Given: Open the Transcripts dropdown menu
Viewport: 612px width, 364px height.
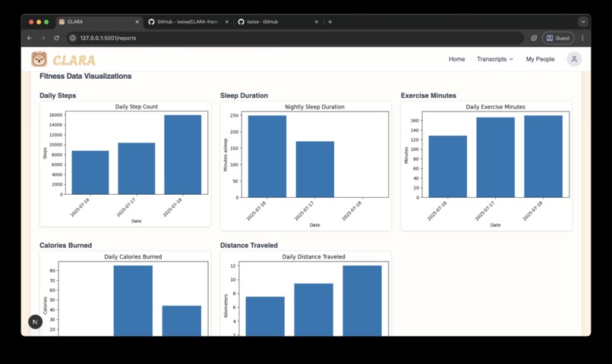Looking at the screenshot, I should pos(495,59).
